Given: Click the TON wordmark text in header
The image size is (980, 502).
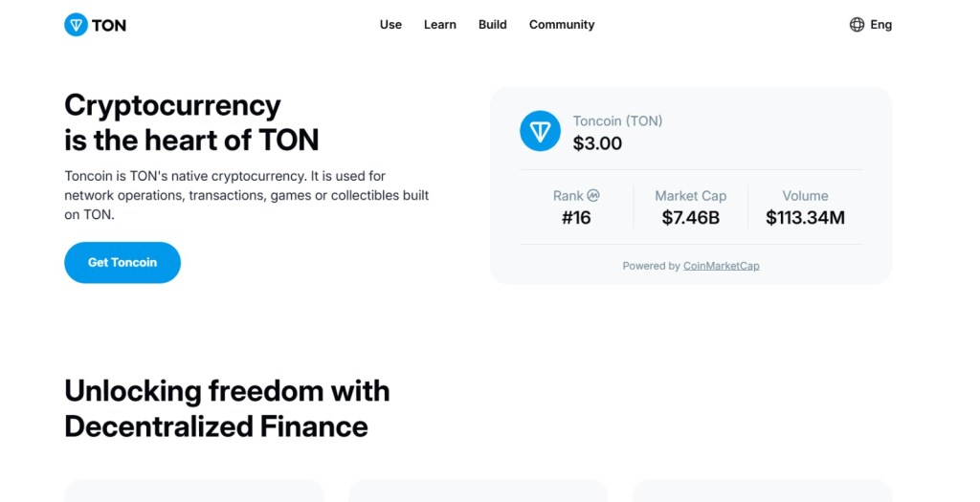Looking at the screenshot, I should (109, 26).
